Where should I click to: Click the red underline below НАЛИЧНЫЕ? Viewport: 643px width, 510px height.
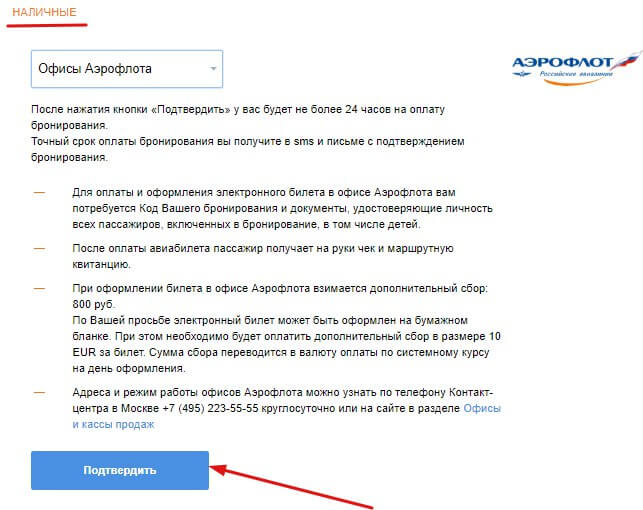(x=47, y=25)
